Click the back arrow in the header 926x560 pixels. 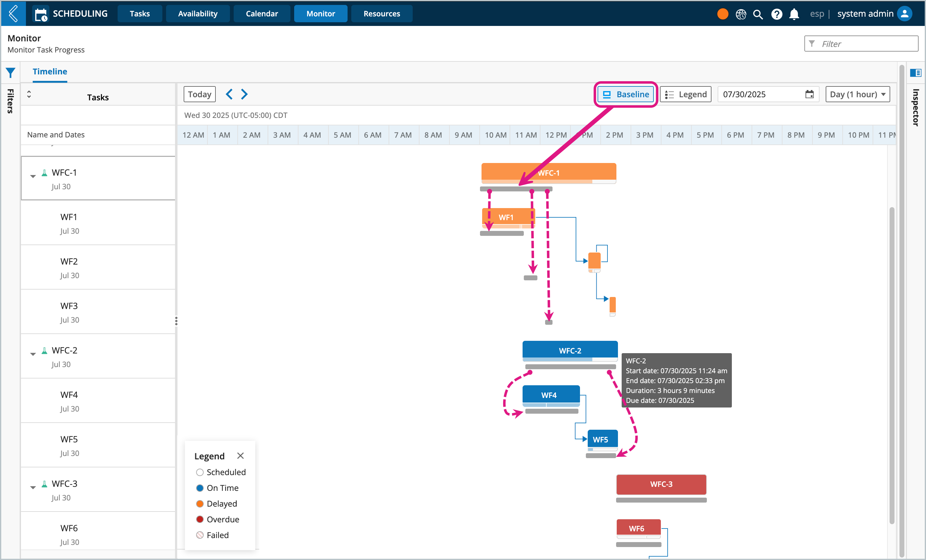point(14,14)
